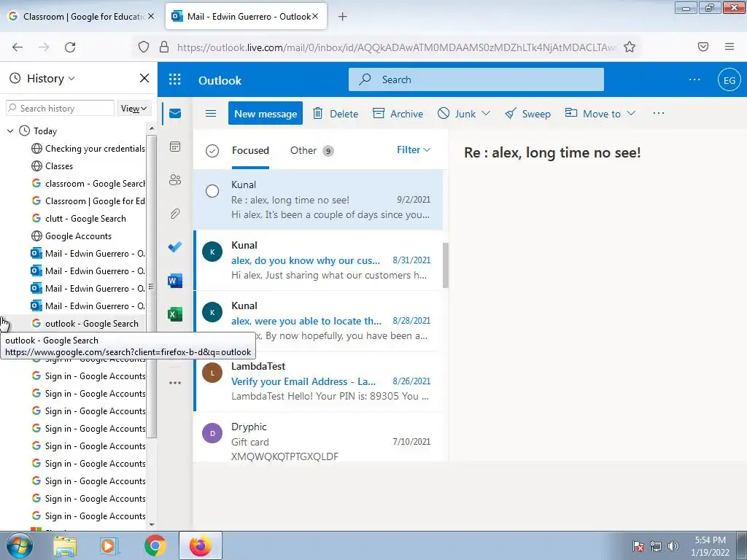Open the Firefox tracking protection shield
Image resolution: width=747 pixels, height=560 pixels.
coord(144,47)
